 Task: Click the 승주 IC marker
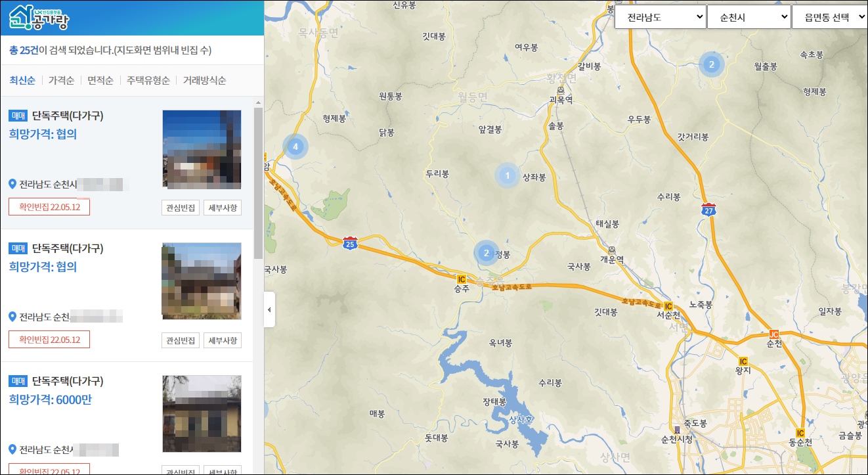[x=461, y=279]
